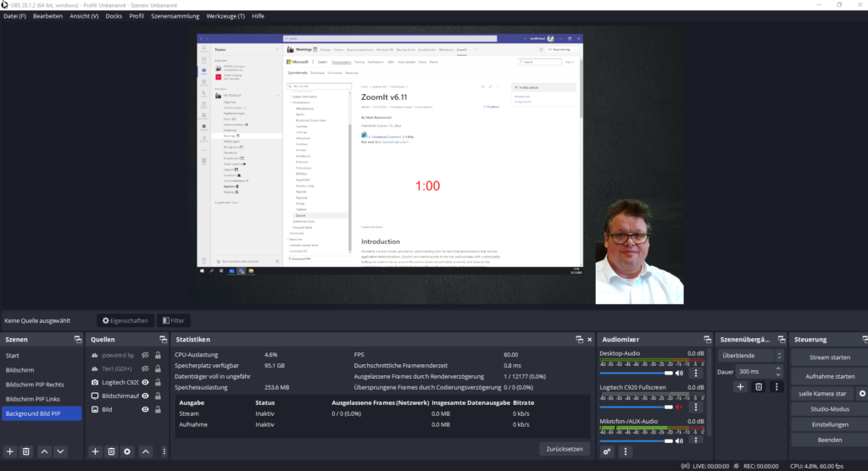Image resolution: width=868 pixels, height=471 pixels.
Task: Mute Desktop-Audio with the speaker icon
Action: 679,373
